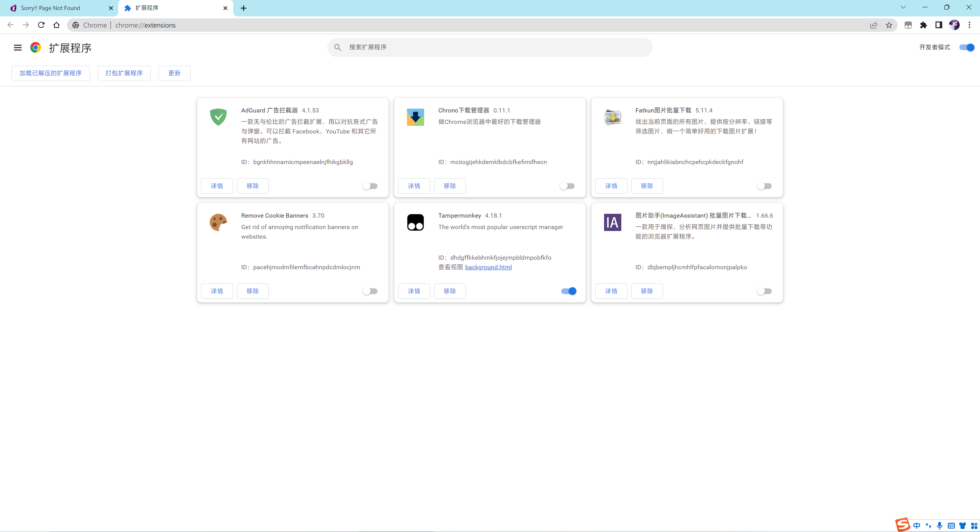The height and width of the screenshot is (532, 980).
Task: Close the Sorry!! Page Not Found tab
Action: coord(111,8)
